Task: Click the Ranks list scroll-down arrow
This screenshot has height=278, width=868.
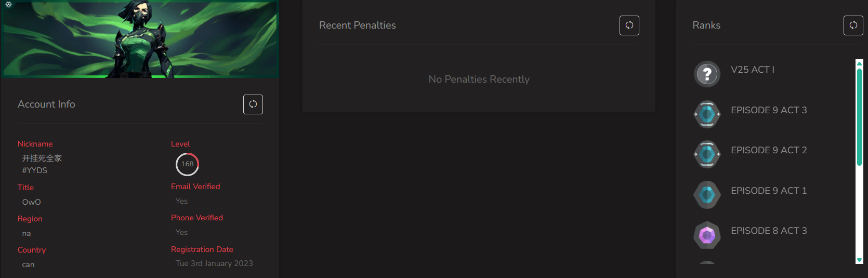Action: click(x=859, y=260)
